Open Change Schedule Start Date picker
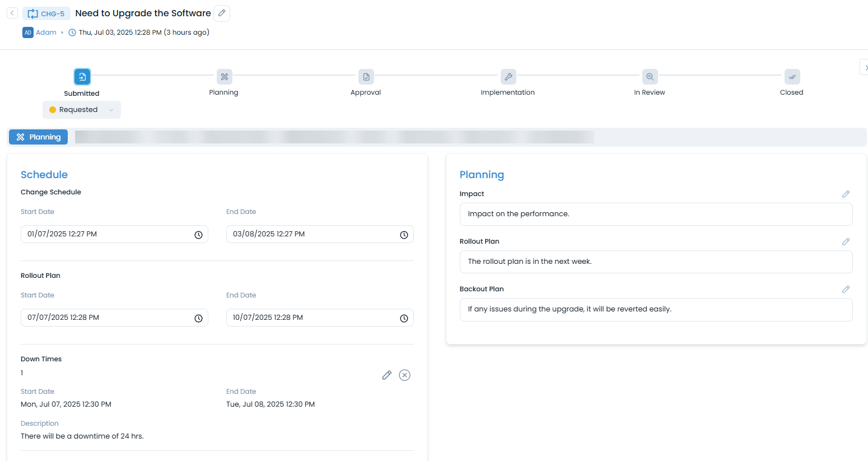Viewport: 868px width, 461px height. pyautogui.click(x=198, y=235)
